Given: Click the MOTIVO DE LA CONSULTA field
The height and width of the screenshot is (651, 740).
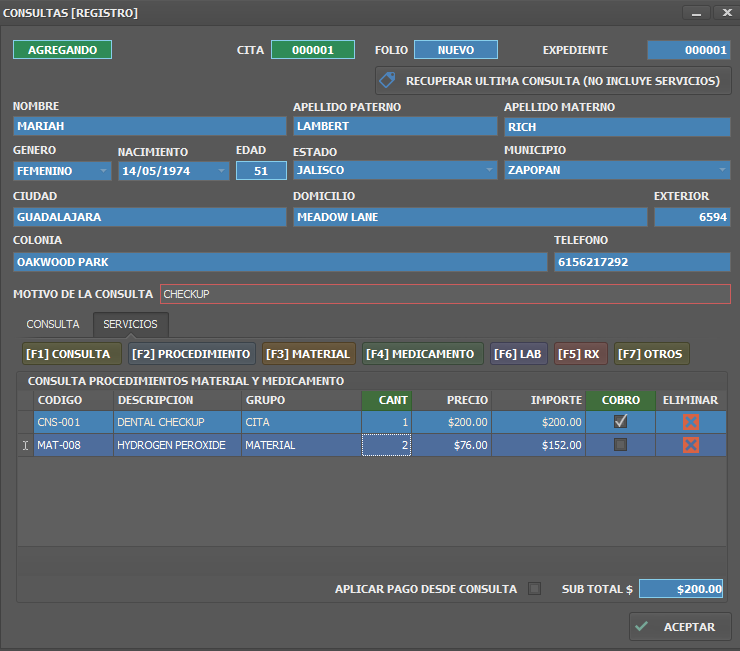Looking at the screenshot, I should tap(445, 294).
